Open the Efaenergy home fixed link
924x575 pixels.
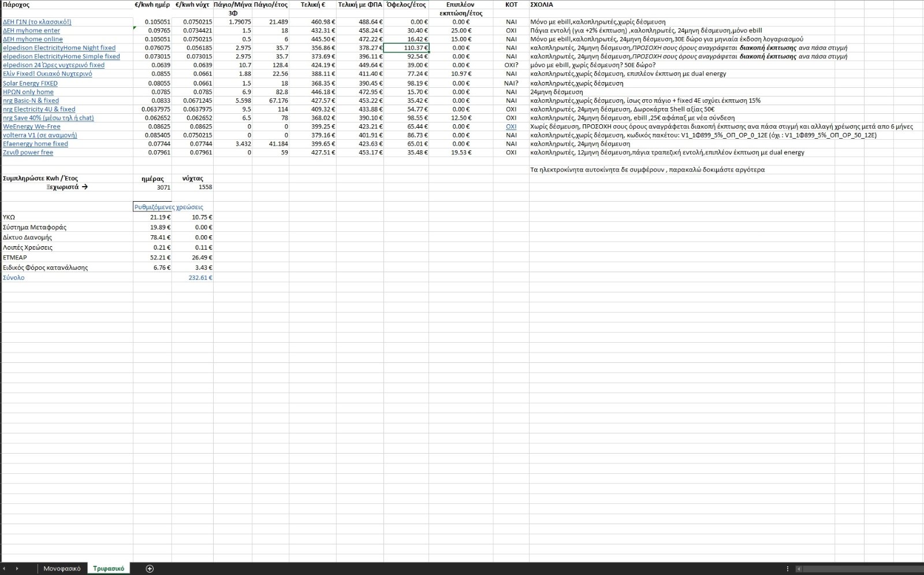(x=35, y=144)
